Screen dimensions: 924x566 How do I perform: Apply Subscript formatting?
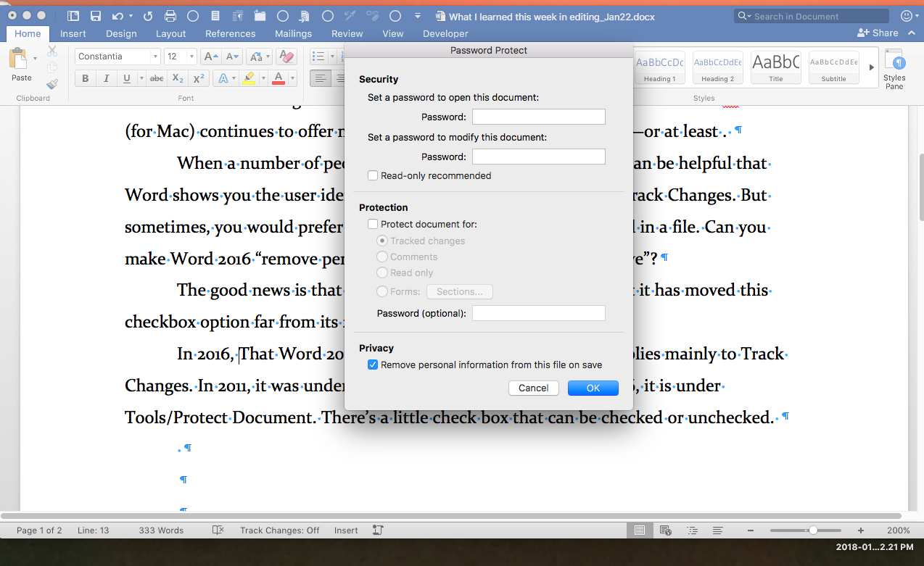click(178, 78)
